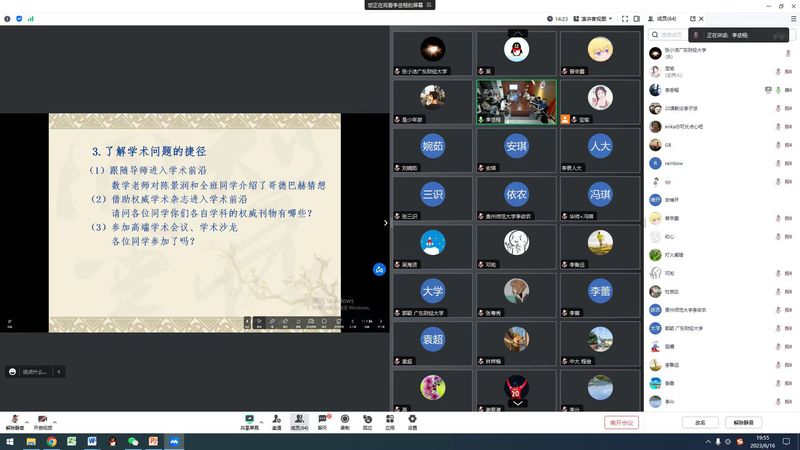Image resolution: width=800 pixels, height=450 pixels.
Task: Open the 聊天 chat icon
Action: click(x=322, y=419)
